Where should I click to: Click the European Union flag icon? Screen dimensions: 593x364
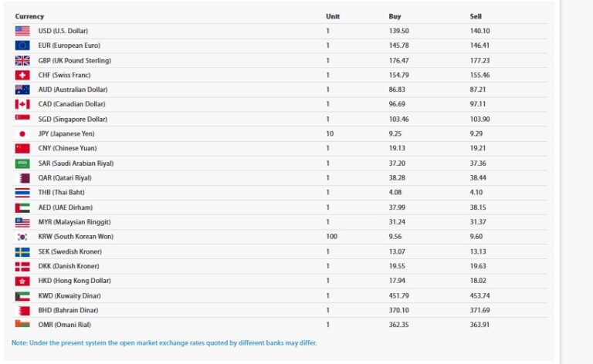pos(22,45)
